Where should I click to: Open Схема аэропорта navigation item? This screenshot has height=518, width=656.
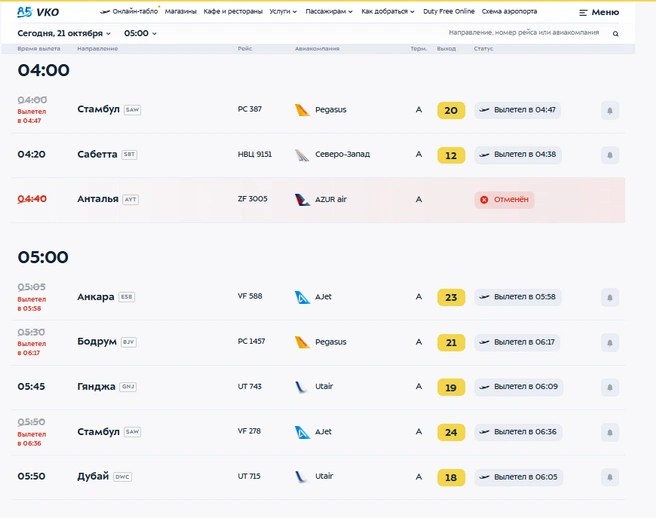click(x=509, y=11)
